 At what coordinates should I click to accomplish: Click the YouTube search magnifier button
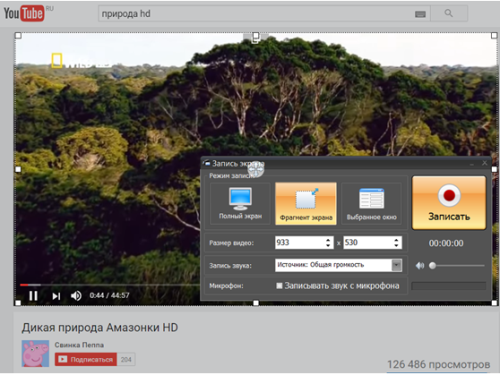449,13
